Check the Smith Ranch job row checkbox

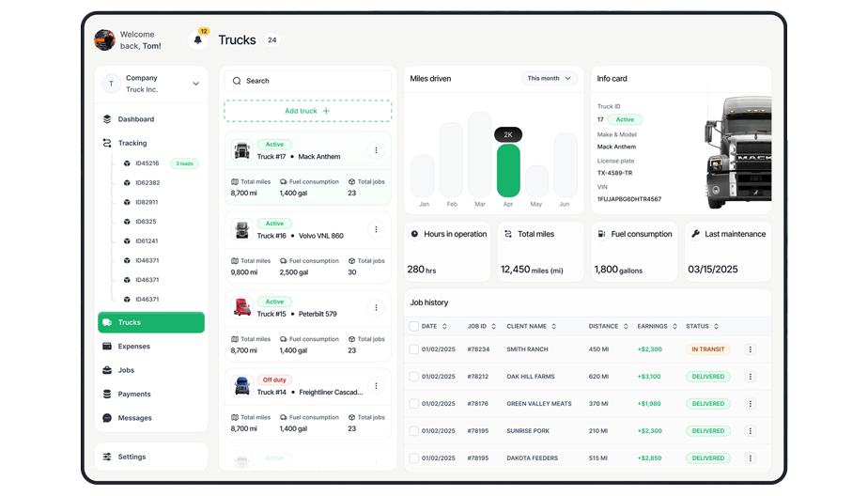pyautogui.click(x=414, y=349)
